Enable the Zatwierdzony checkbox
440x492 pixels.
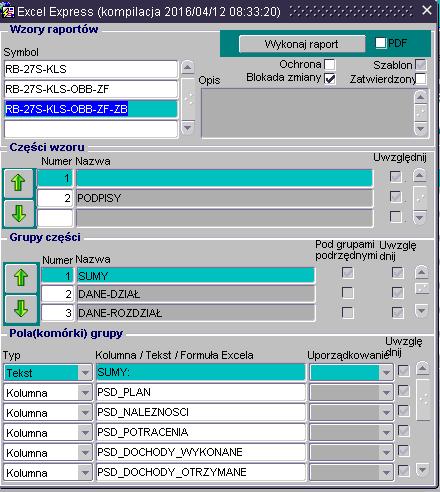(x=421, y=79)
